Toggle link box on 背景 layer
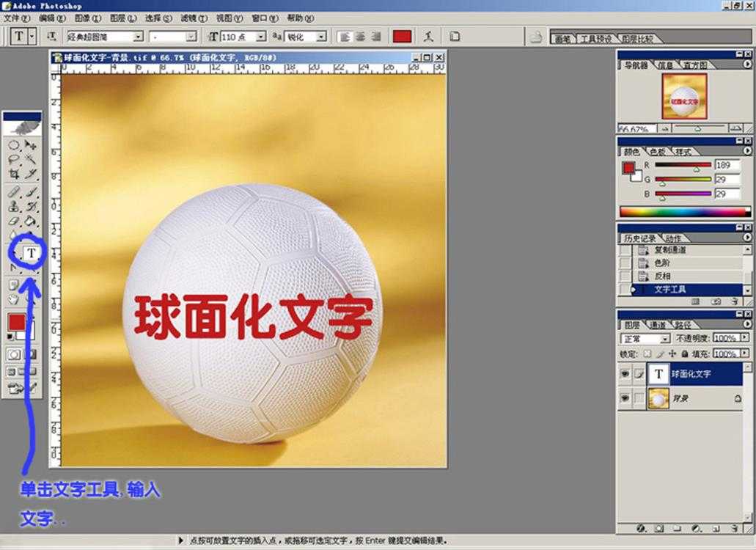 (x=639, y=398)
